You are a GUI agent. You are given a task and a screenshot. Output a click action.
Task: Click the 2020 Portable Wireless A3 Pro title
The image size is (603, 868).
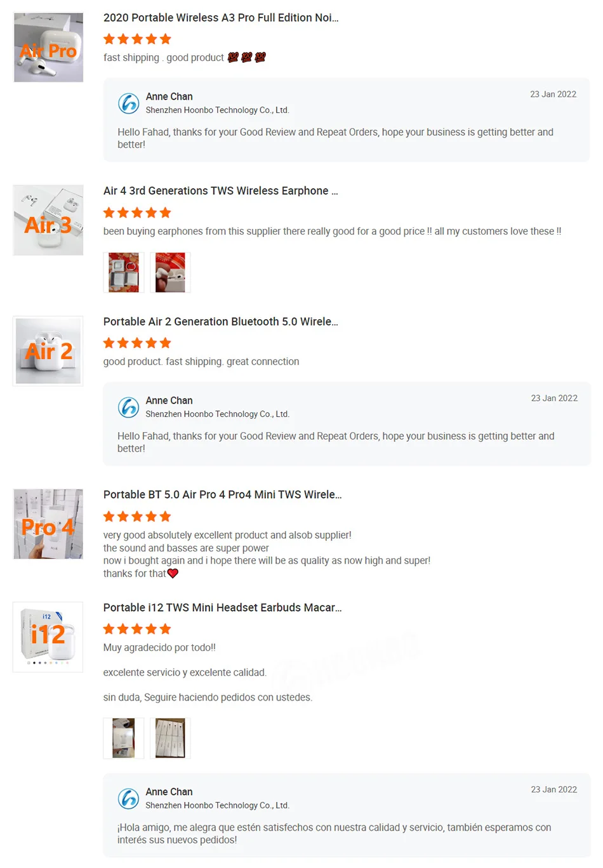coord(221,18)
